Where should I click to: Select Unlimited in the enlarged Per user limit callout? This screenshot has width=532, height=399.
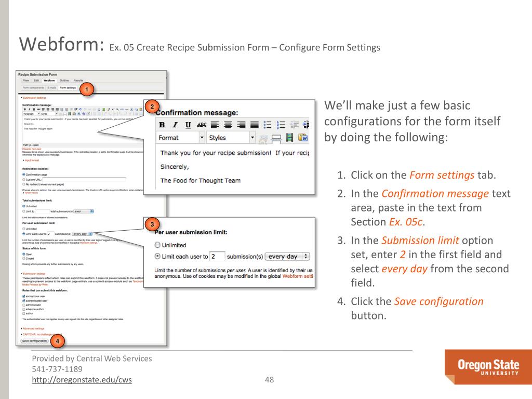tap(157, 245)
